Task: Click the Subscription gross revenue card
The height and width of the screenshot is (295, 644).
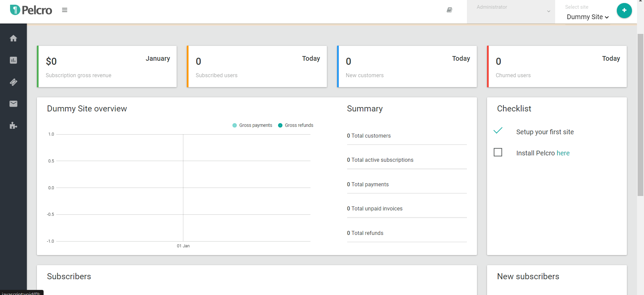Action: tap(107, 66)
